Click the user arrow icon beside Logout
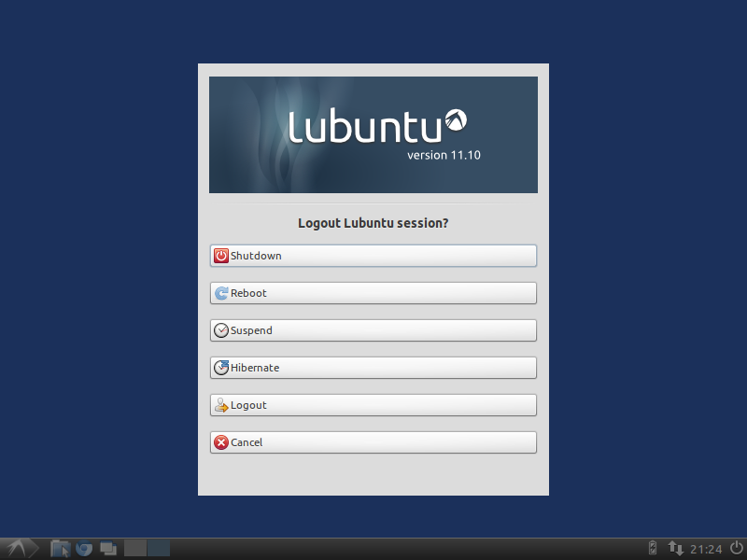This screenshot has height=560, width=747. (221, 405)
